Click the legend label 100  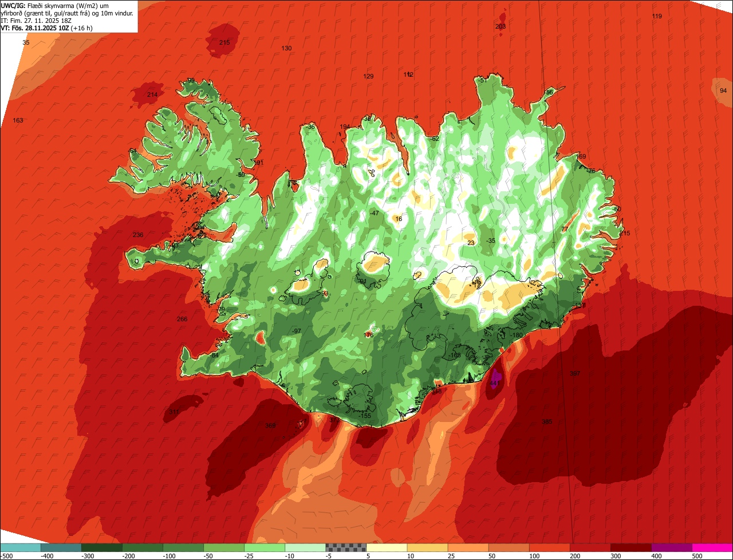click(x=534, y=555)
